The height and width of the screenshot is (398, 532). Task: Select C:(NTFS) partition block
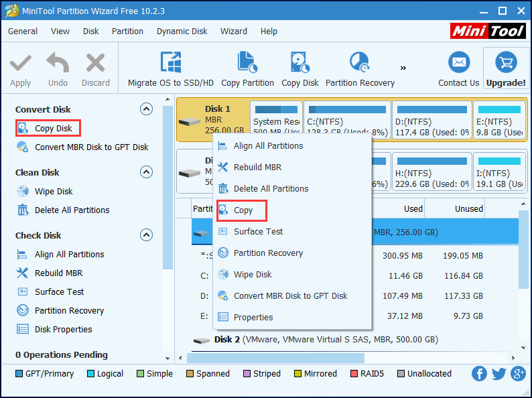[347, 119]
